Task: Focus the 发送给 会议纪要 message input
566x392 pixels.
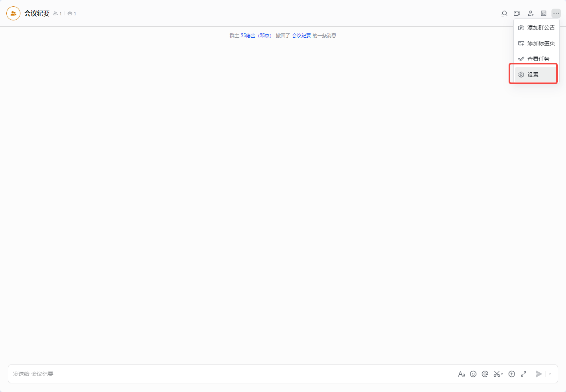Action: (232, 374)
